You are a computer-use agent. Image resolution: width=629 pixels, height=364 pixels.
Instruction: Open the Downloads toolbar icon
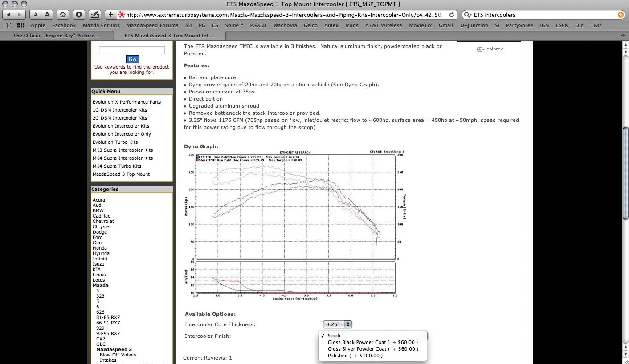pyautogui.click(x=78, y=15)
